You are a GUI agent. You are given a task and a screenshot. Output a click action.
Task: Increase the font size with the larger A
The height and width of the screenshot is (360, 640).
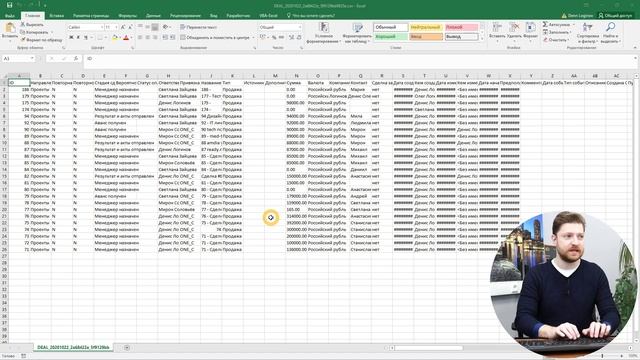pyautogui.click(x=123, y=27)
